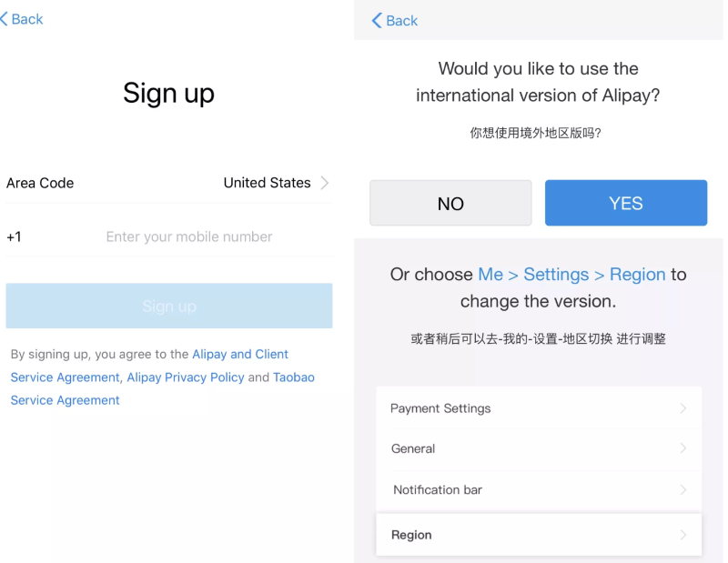The image size is (728, 563).
Task: Tap the chevron on Notification bar row
Action: (683, 489)
